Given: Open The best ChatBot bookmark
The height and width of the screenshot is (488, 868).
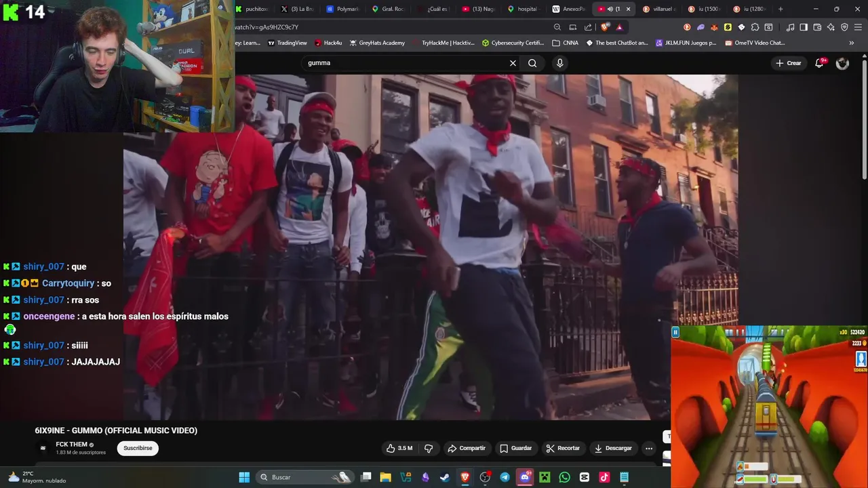Looking at the screenshot, I should coord(616,43).
